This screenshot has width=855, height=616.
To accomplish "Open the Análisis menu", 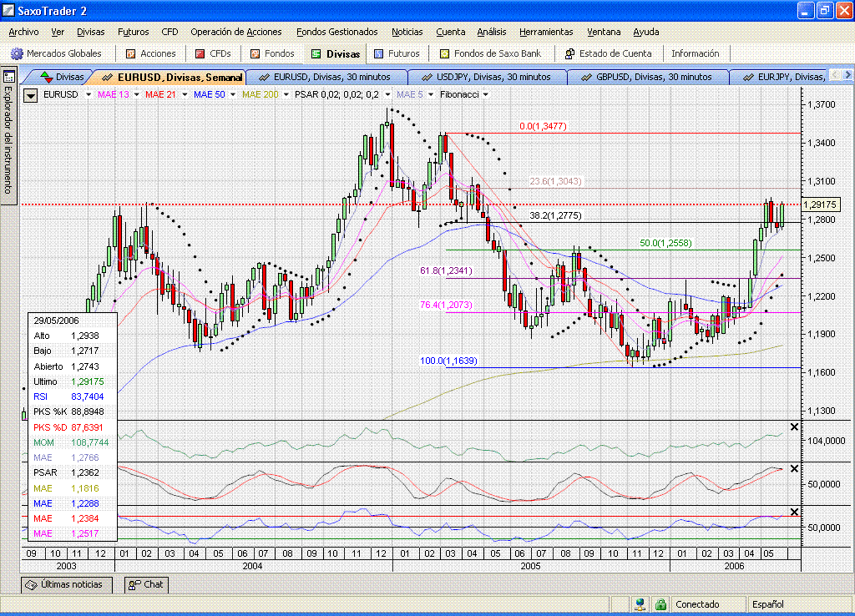I will (x=491, y=33).
